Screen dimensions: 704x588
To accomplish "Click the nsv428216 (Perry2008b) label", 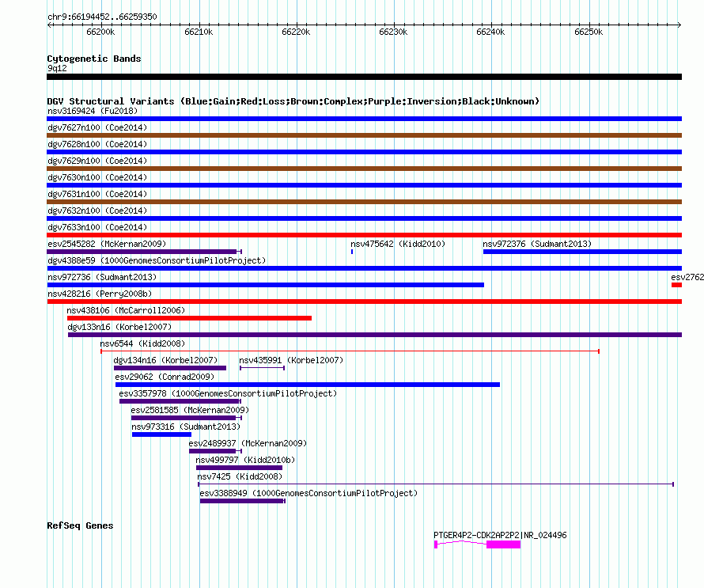I will coord(100,294).
